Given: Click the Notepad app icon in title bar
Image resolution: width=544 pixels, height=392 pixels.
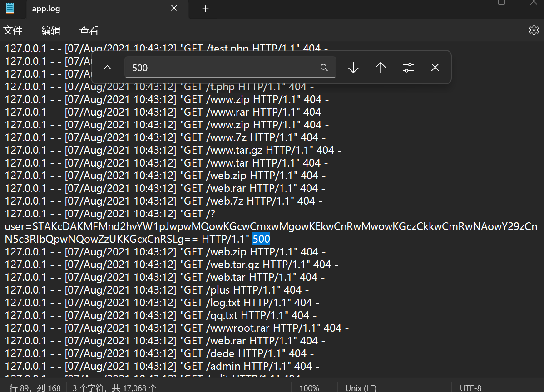Looking at the screenshot, I should [x=10, y=8].
